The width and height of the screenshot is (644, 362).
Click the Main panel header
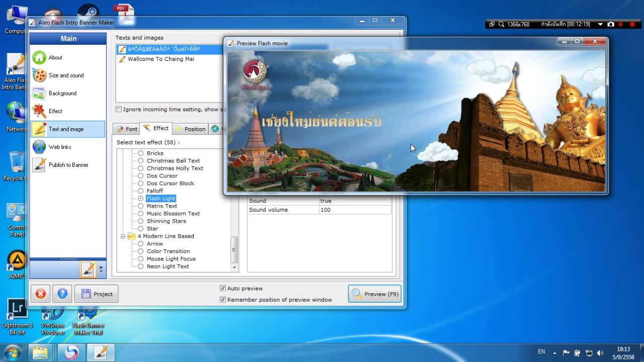click(68, 39)
